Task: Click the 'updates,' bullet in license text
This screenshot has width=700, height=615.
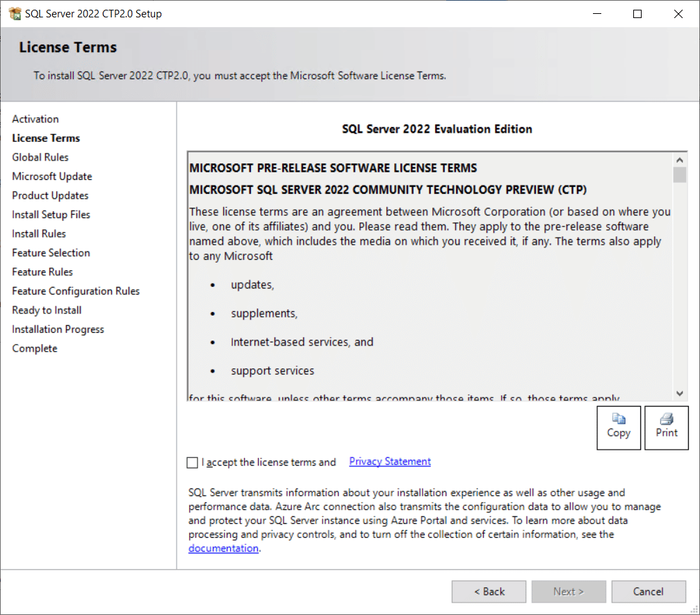Action: point(252,285)
